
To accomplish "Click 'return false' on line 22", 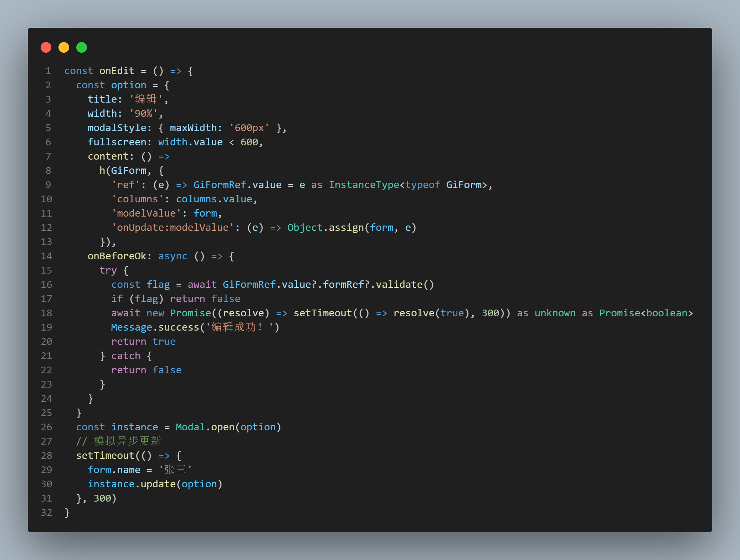I will click(x=147, y=370).
